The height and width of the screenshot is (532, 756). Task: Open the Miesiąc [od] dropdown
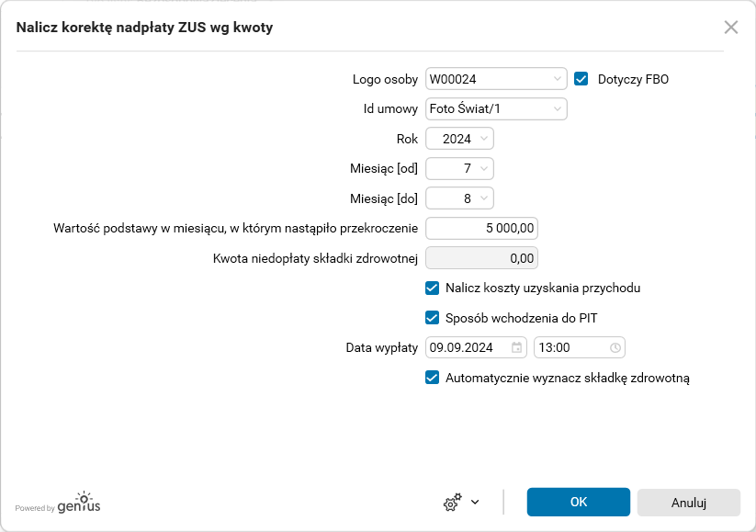coord(484,168)
